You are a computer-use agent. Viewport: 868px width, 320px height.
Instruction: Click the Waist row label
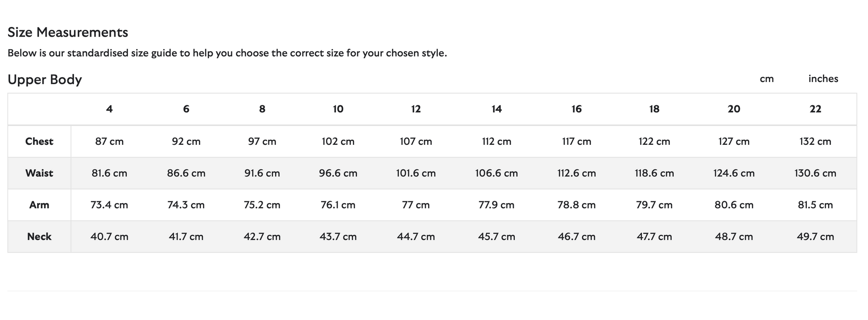pyautogui.click(x=39, y=173)
